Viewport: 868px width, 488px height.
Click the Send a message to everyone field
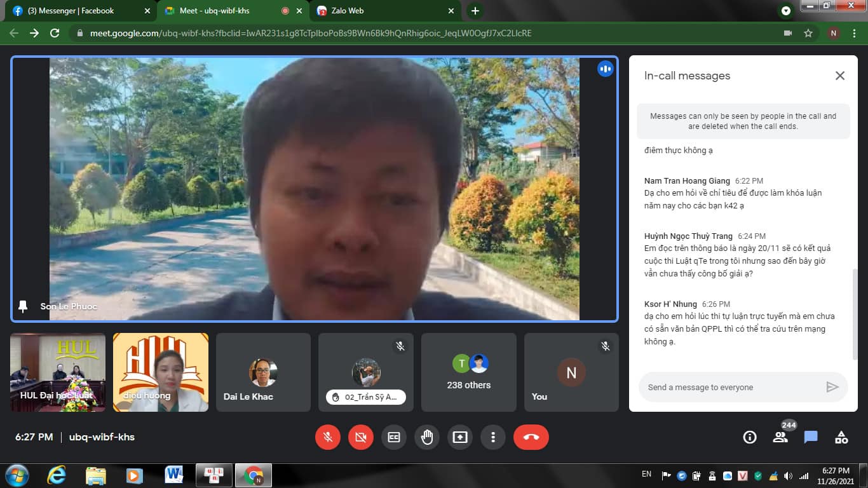(731, 387)
